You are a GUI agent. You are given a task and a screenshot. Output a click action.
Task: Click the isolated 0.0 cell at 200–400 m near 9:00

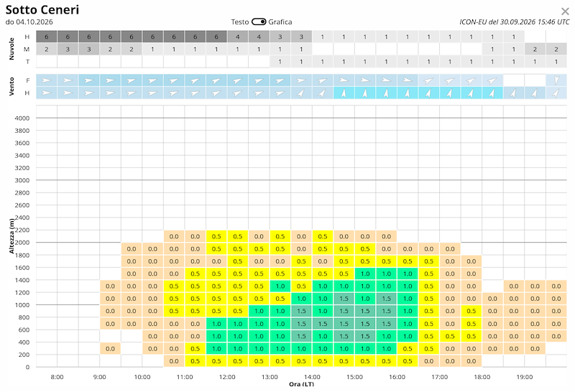pos(110,349)
